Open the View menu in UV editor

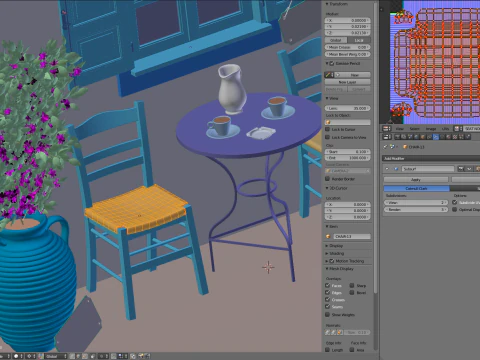click(x=399, y=129)
